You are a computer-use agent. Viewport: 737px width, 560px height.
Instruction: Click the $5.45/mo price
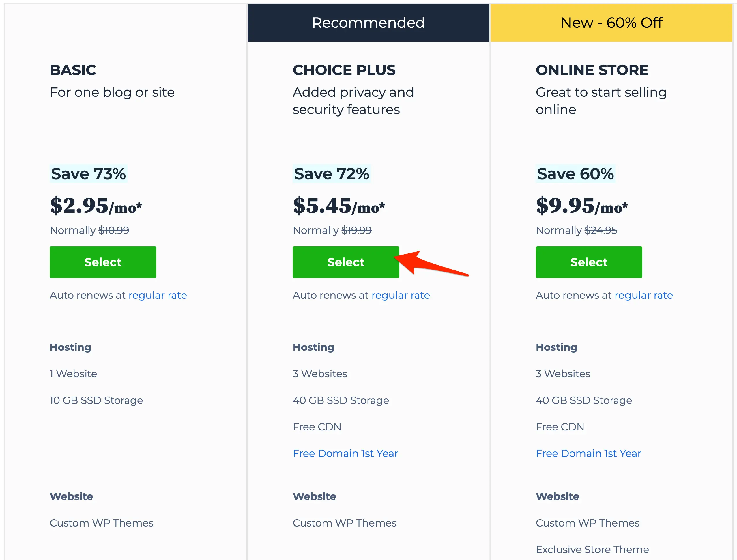(x=339, y=206)
